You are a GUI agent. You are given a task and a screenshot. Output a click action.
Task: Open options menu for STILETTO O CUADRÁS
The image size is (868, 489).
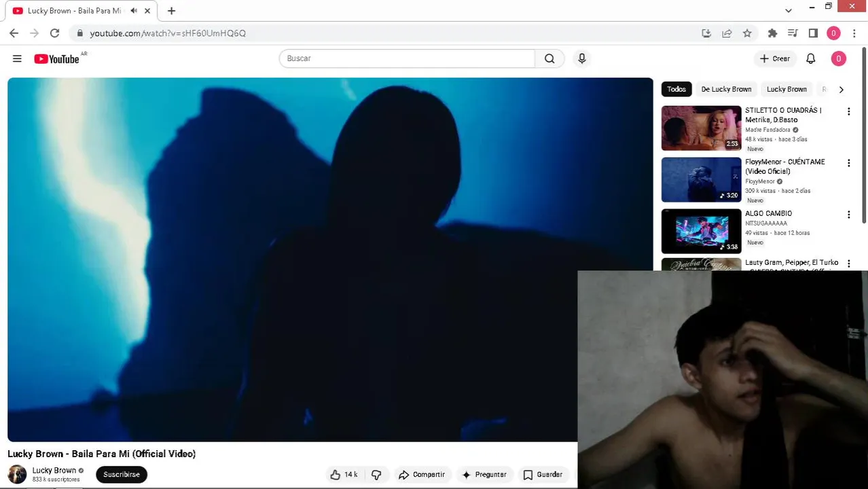pyautogui.click(x=848, y=111)
